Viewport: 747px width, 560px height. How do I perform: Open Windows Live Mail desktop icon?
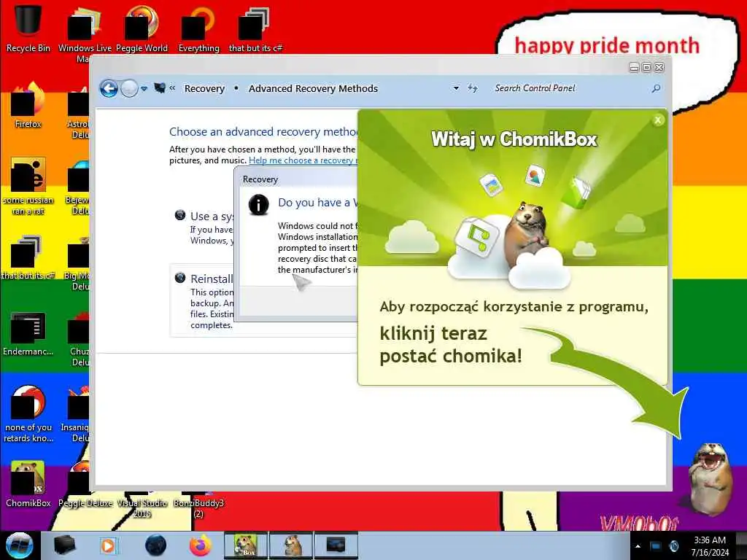point(85,34)
